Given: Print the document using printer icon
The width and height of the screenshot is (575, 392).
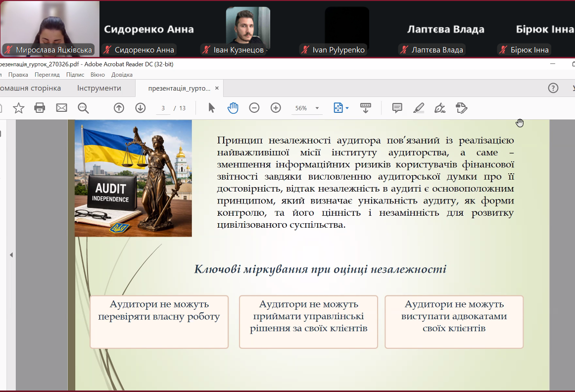Looking at the screenshot, I should [x=40, y=108].
